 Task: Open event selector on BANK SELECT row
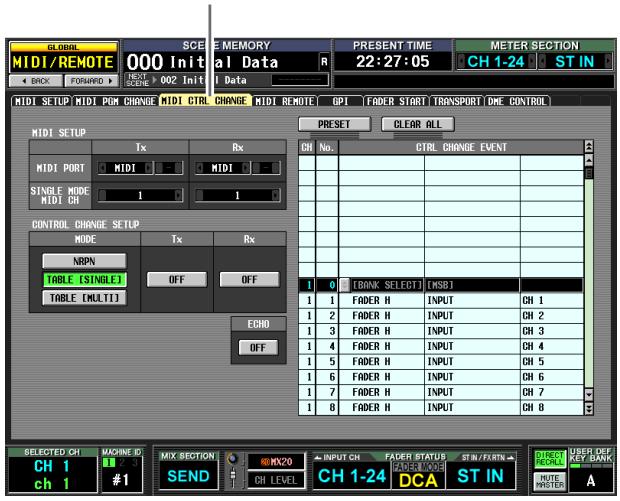point(345,285)
